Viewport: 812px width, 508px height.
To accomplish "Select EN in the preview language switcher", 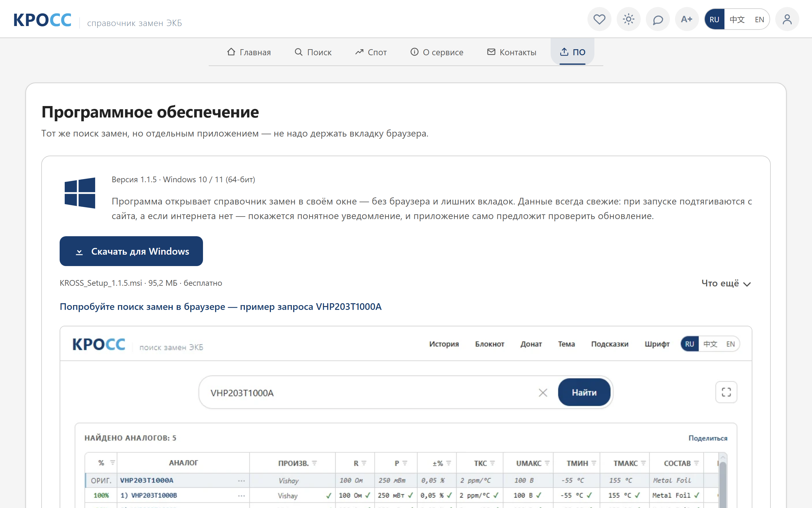I will click(730, 344).
